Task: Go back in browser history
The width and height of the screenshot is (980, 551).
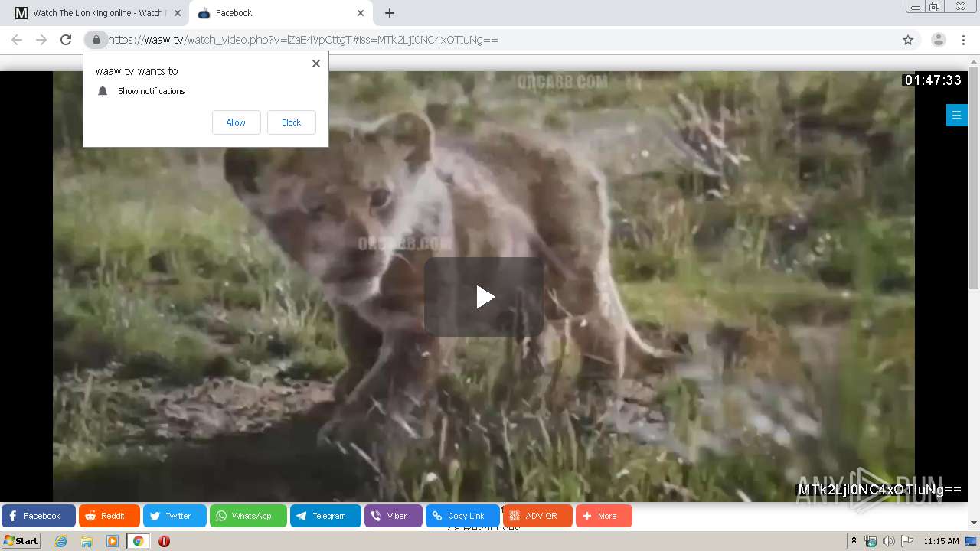Action: (17, 40)
